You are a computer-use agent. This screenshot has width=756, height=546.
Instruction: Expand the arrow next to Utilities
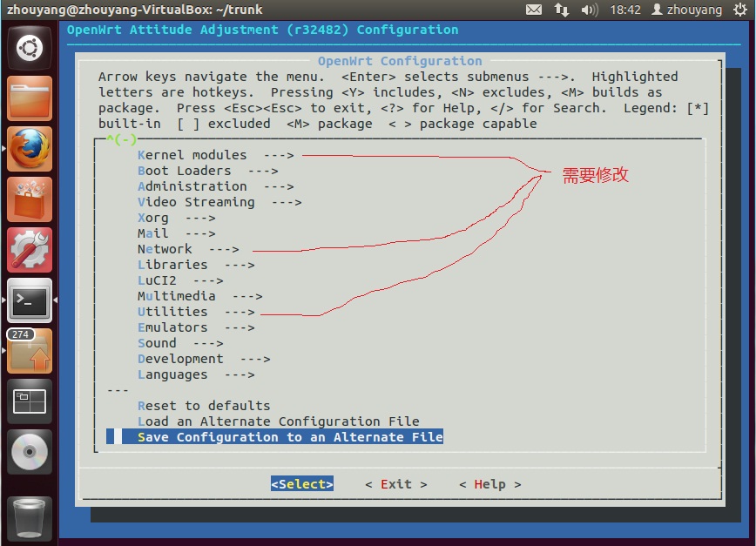240,312
